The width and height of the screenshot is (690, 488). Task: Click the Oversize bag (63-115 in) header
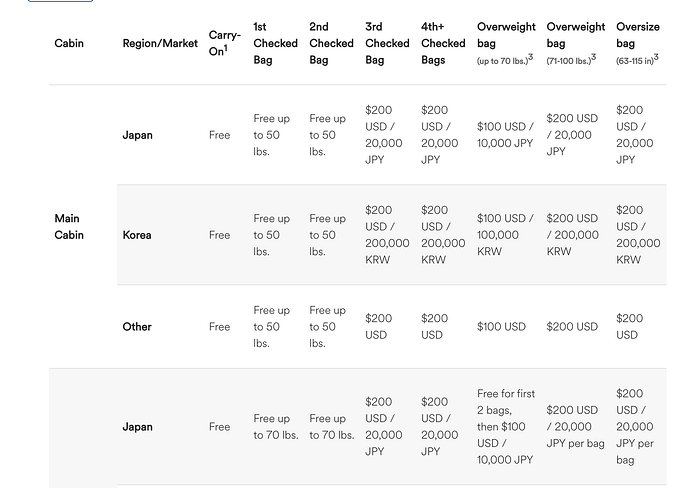tap(638, 43)
